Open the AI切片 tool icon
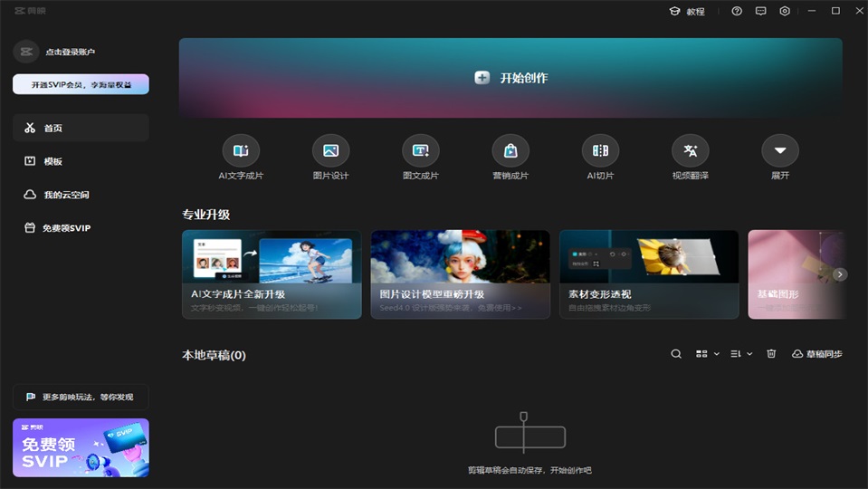The height and width of the screenshot is (489, 868). tap(600, 150)
